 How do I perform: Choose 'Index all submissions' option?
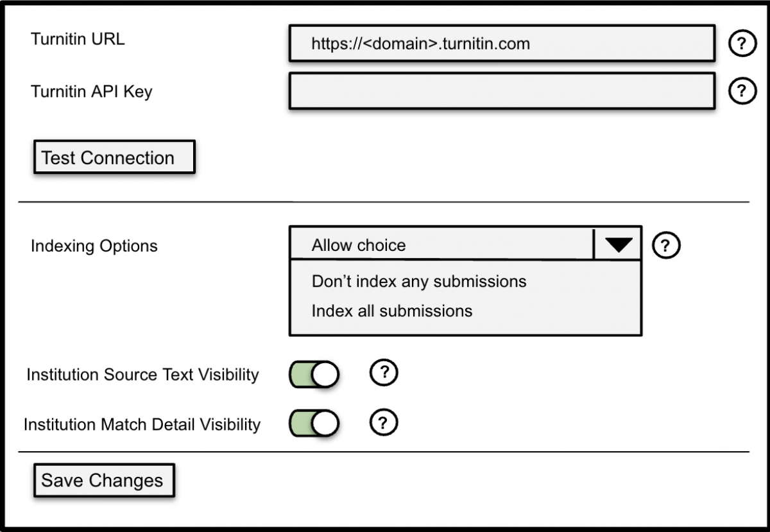point(392,311)
